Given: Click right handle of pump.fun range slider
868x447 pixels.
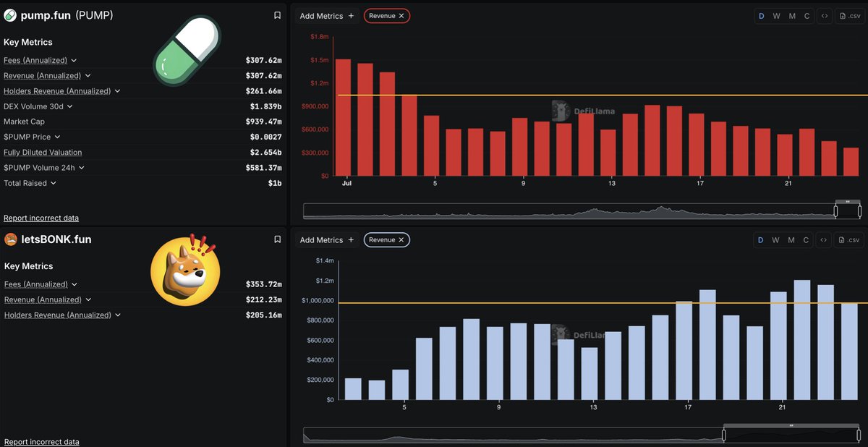Looking at the screenshot, I should click(859, 211).
